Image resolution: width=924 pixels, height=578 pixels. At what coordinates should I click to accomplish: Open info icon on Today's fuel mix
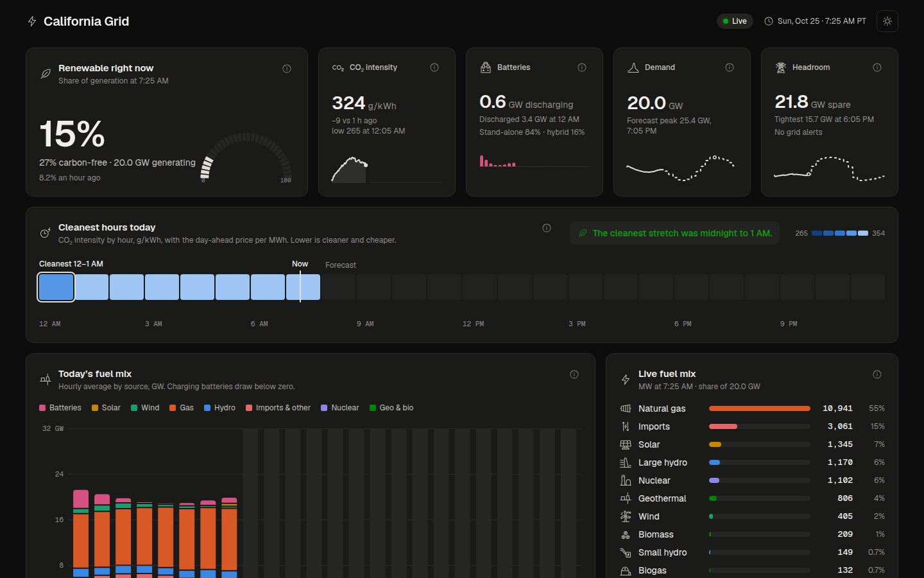point(574,374)
